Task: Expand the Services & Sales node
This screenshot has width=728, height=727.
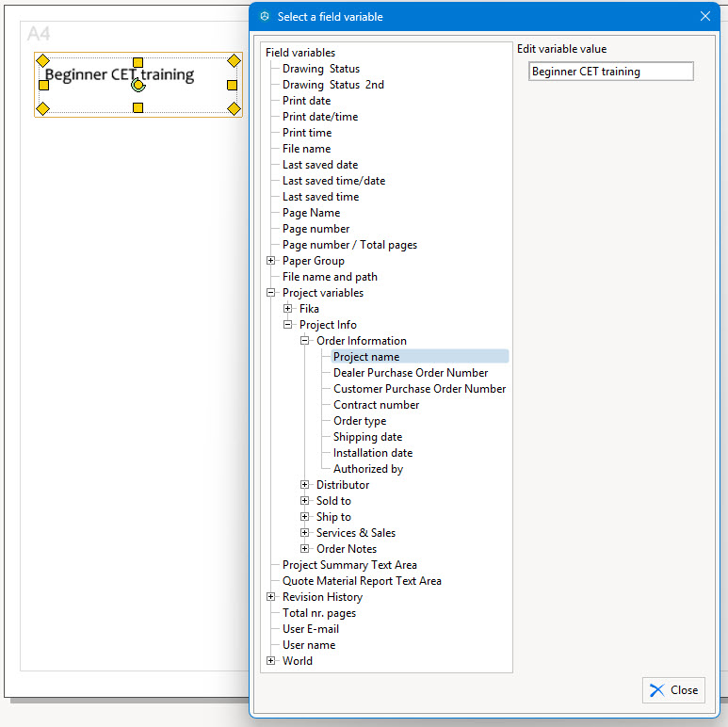Action: (x=304, y=532)
